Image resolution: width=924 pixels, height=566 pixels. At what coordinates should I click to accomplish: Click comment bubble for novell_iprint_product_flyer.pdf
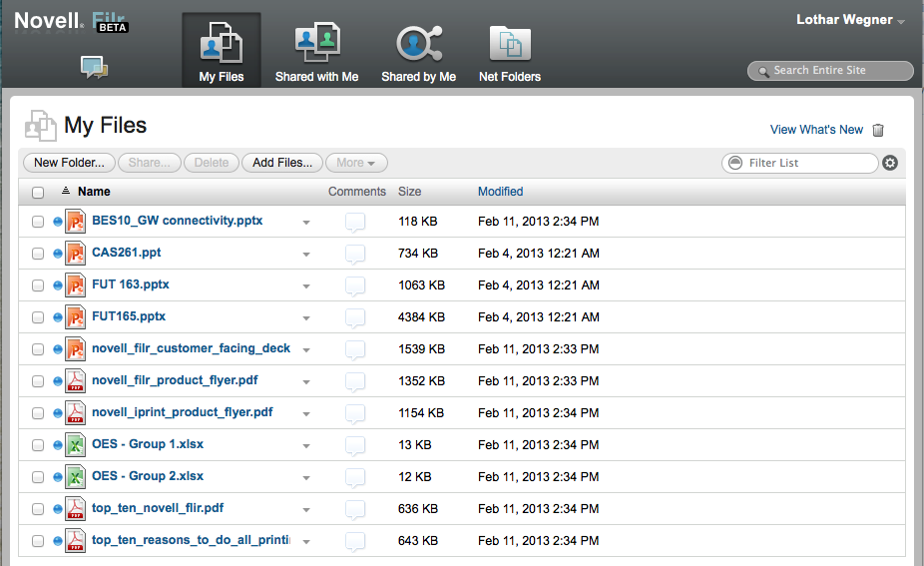tap(355, 414)
